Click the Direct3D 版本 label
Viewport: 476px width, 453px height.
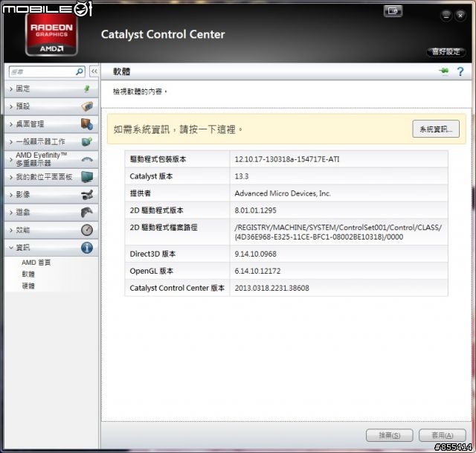click(152, 254)
